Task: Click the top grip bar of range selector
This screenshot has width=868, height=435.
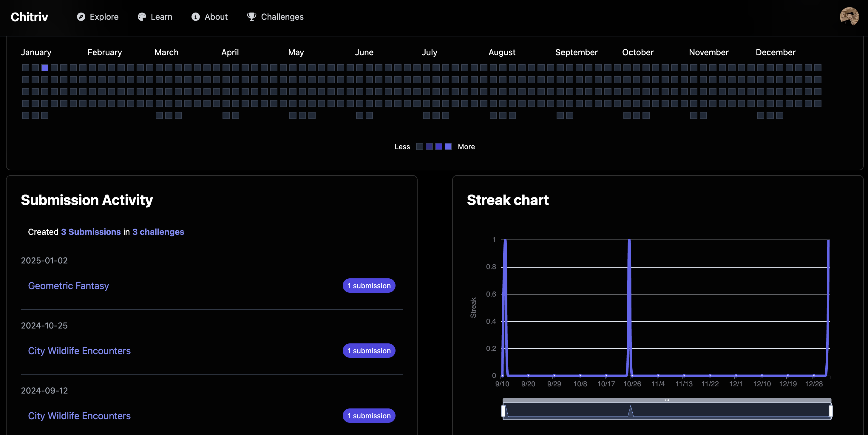Action: click(667, 400)
